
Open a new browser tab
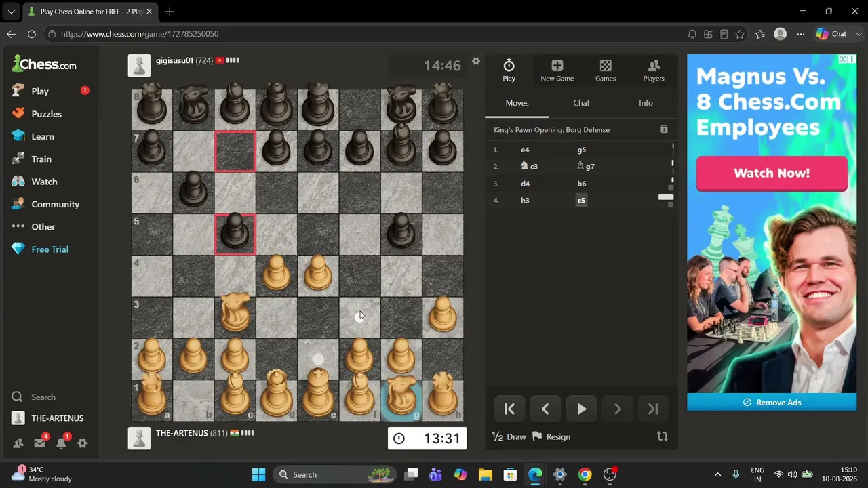tap(170, 12)
